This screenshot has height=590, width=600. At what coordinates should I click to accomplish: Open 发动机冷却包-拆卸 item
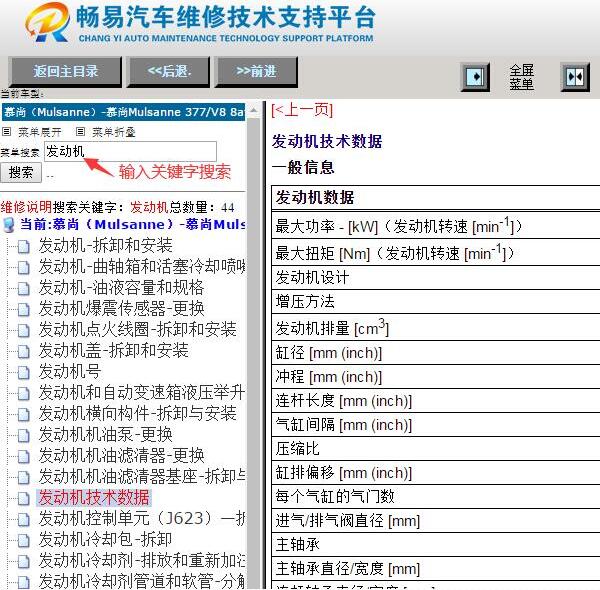[x=105, y=539]
